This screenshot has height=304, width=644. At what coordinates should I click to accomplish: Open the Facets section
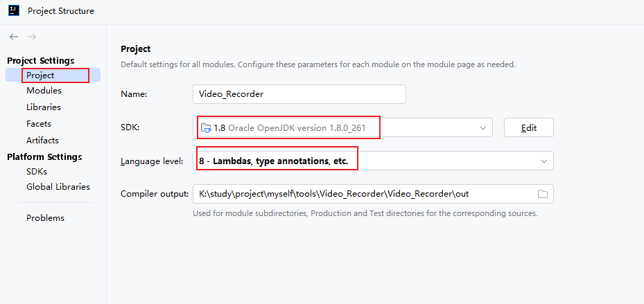tap(39, 123)
